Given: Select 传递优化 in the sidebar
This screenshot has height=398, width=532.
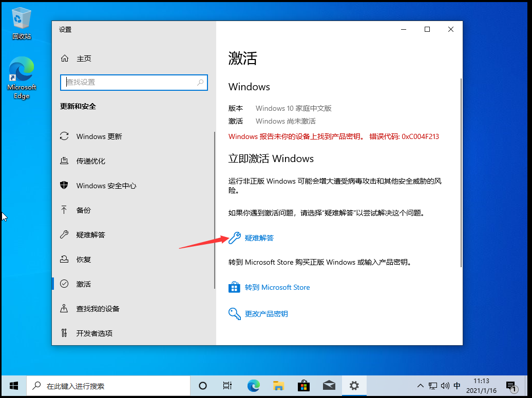Looking at the screenshot, I should click(x=134, y=161).
